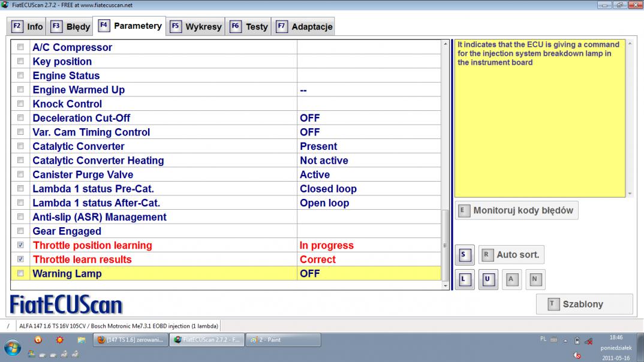Click 'Anti-slip (ASR) Management' label
Viewport: 644px width, 362px height.
[x=100, y=217]
